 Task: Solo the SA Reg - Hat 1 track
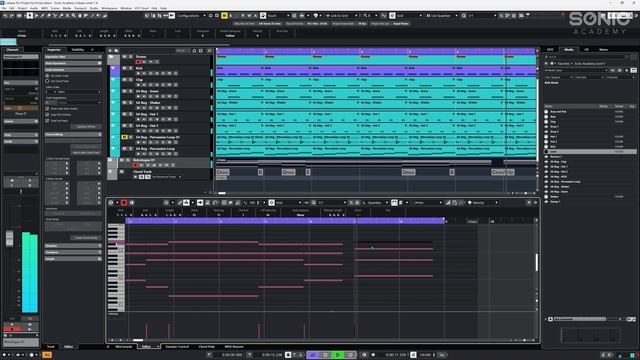pyautogui.click(x=131, y=114)
